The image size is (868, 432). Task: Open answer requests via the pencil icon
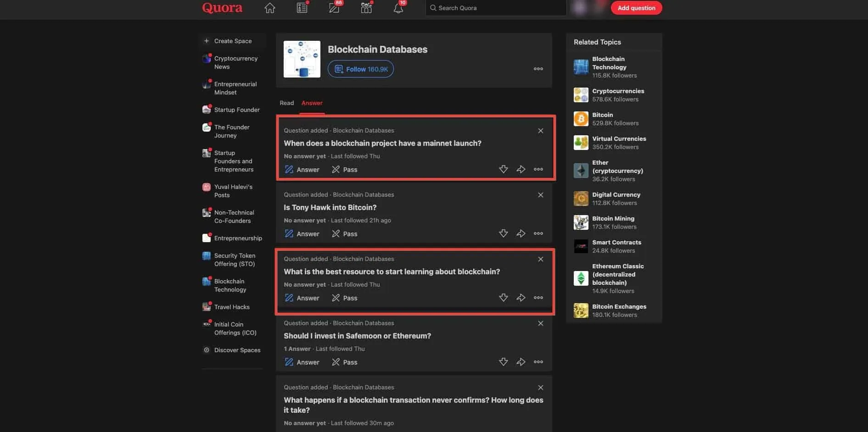pos(334,7)
